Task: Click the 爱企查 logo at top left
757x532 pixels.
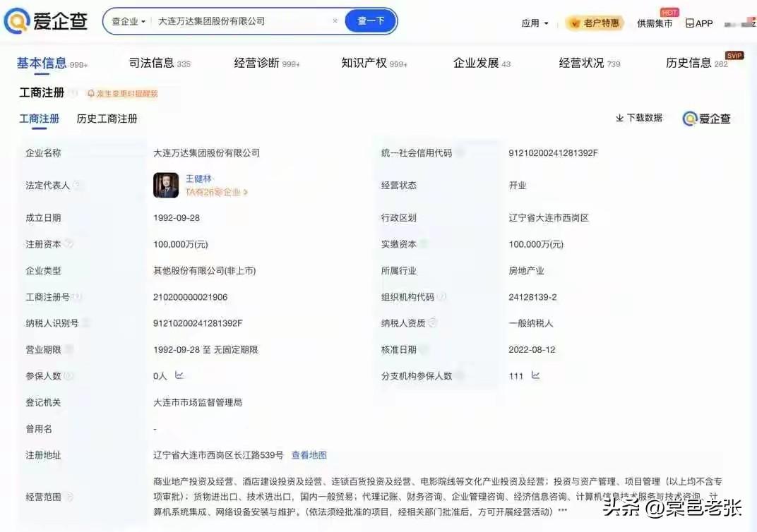Action: 46,21
